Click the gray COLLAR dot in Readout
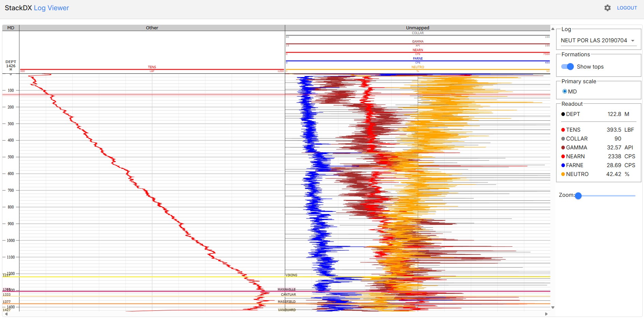The height and width of the screenshot is (322, 644). click(x=563, y=139)
